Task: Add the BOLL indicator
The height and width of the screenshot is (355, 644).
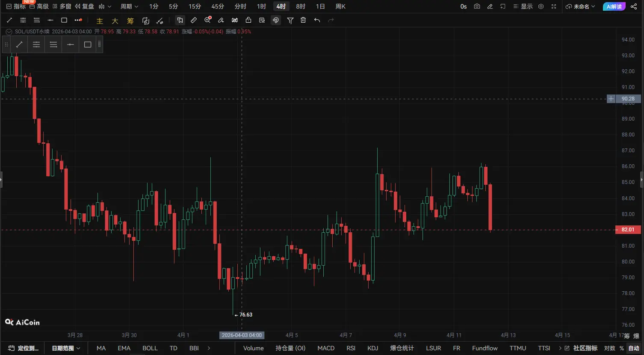Action: (x=150, y=348)
